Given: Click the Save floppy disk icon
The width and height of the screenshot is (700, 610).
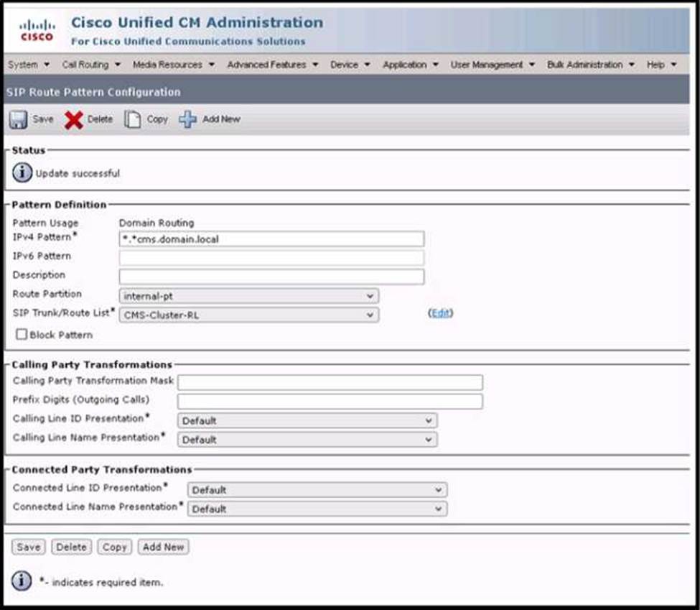Looking at the screenshot, I should 18,119.
